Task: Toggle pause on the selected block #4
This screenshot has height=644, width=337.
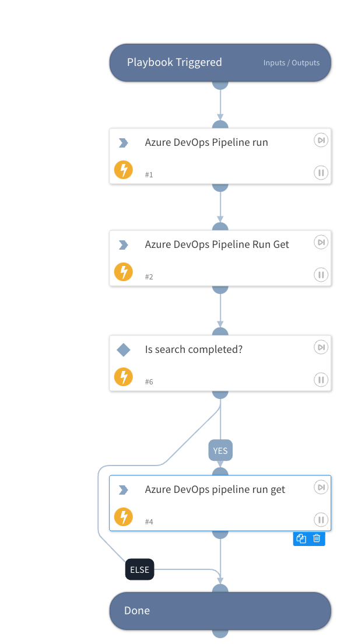Action: point(321,520)
